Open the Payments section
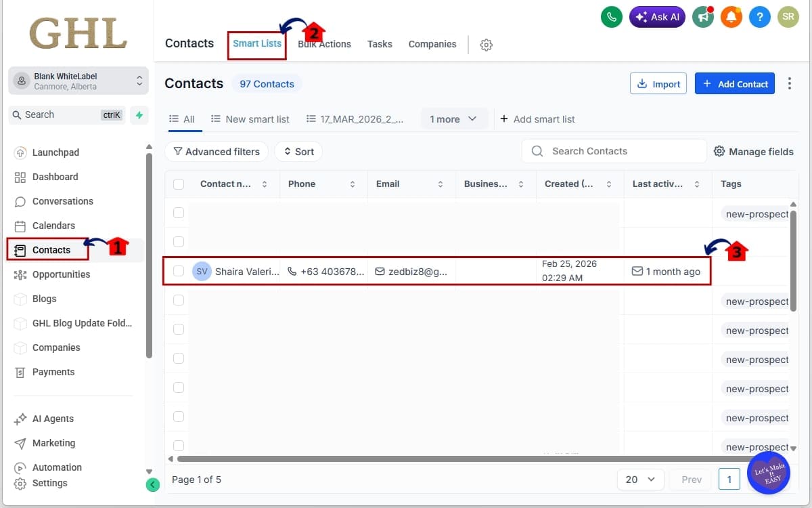Viewport: 812px width, 508px height. click(x=53, y=372)
